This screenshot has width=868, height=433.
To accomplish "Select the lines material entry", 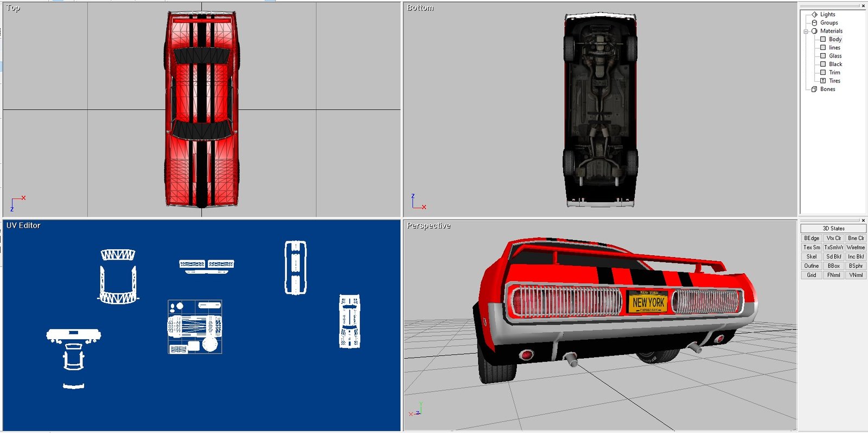I will (x=834, y=48).
